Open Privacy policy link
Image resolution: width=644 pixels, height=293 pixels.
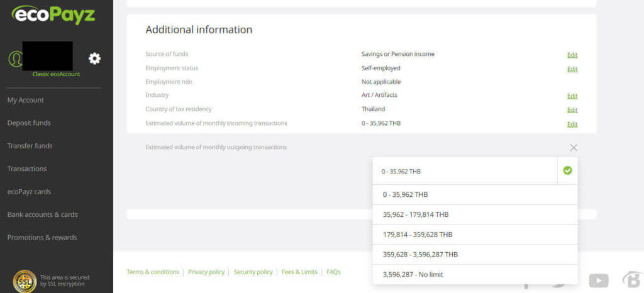(206, 272)
